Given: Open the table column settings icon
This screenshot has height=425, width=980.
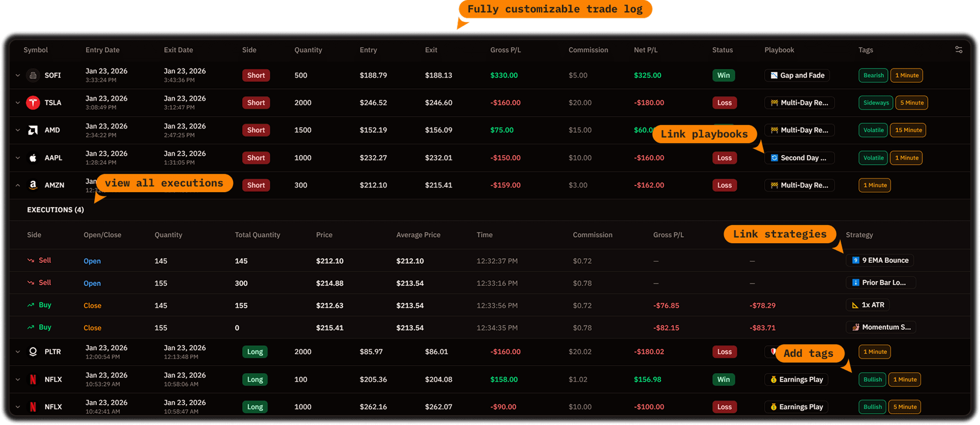Looking at the screenshot, I should click(959, 50).
